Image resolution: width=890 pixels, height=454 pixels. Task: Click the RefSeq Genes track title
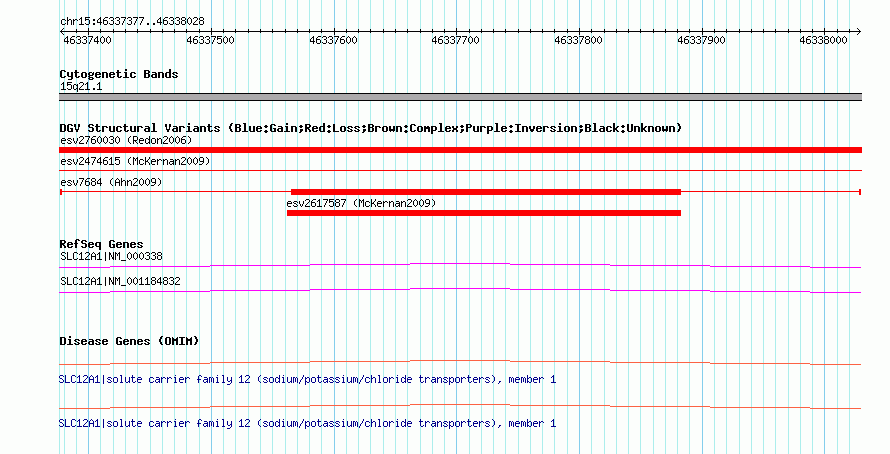(x=101, y=245)
